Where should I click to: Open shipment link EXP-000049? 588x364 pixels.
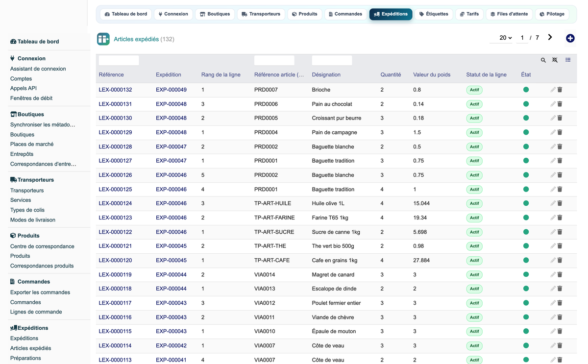[x=171, y=90]
